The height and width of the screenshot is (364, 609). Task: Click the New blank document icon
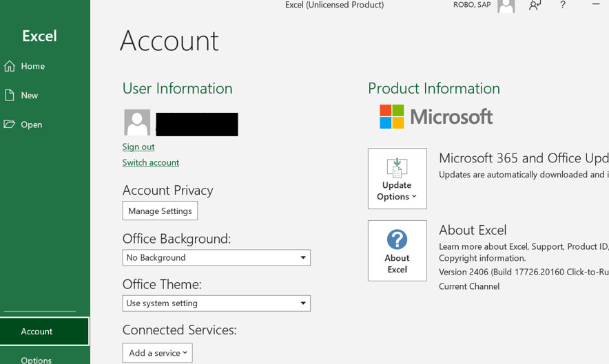click(10, 95)
